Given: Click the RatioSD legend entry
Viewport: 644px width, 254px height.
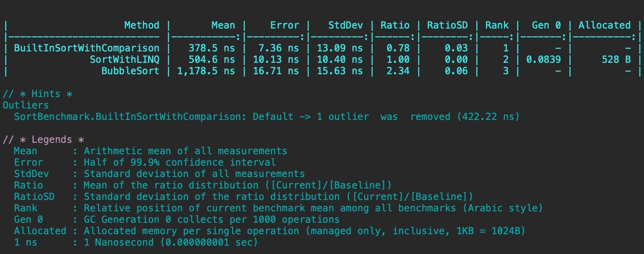Looking at the screenshot, I should [243, 196].
